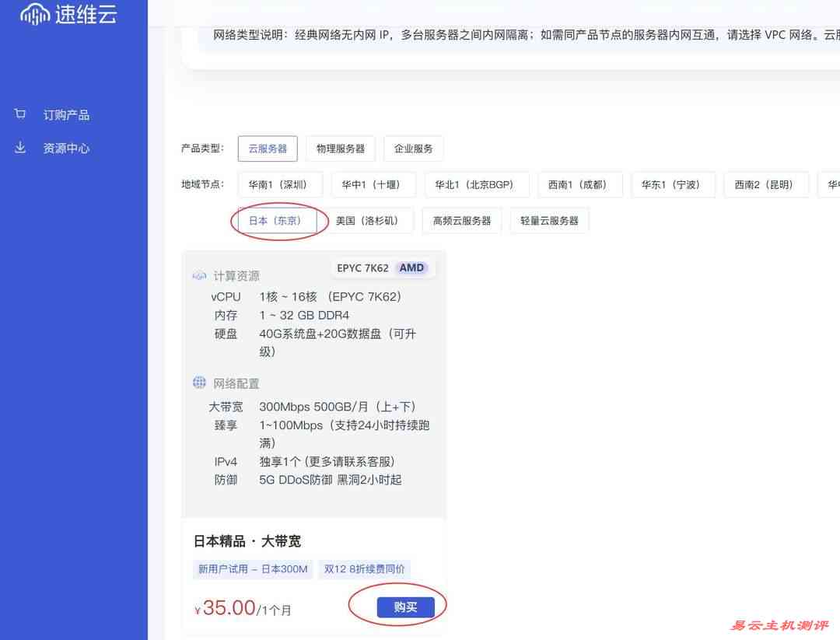Click the 购买 purchase button
The height and width of the screenshot is (640, 840).
404,607
